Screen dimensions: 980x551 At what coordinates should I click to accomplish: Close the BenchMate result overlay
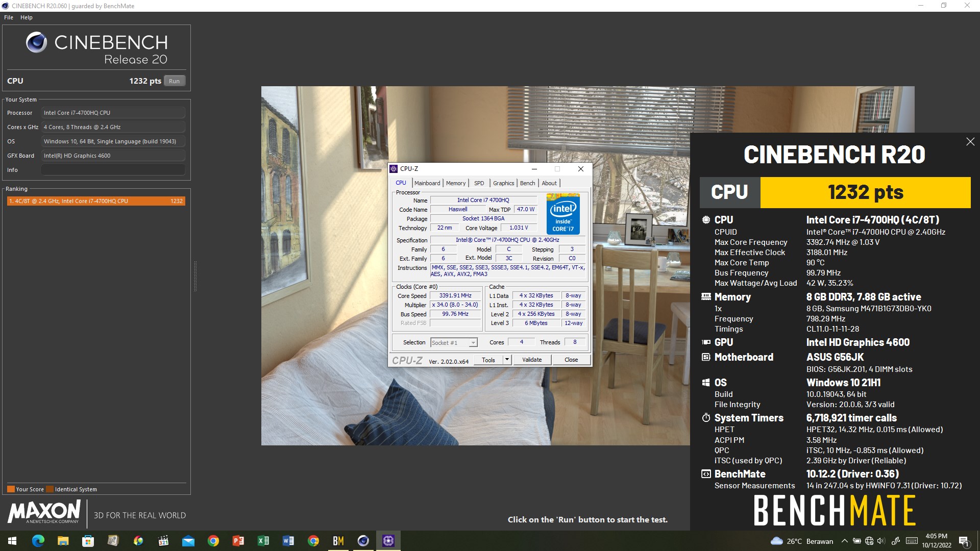[x=970, y=142]
